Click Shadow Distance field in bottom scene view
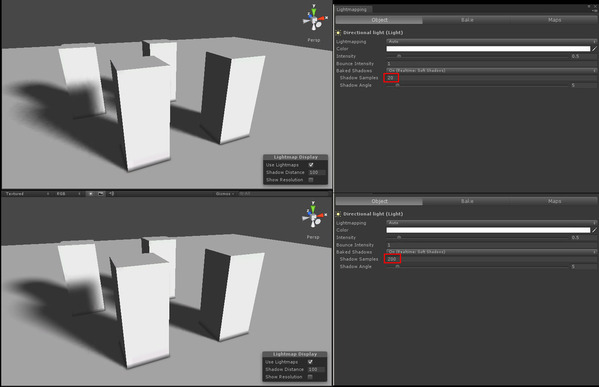 (316, 369)
